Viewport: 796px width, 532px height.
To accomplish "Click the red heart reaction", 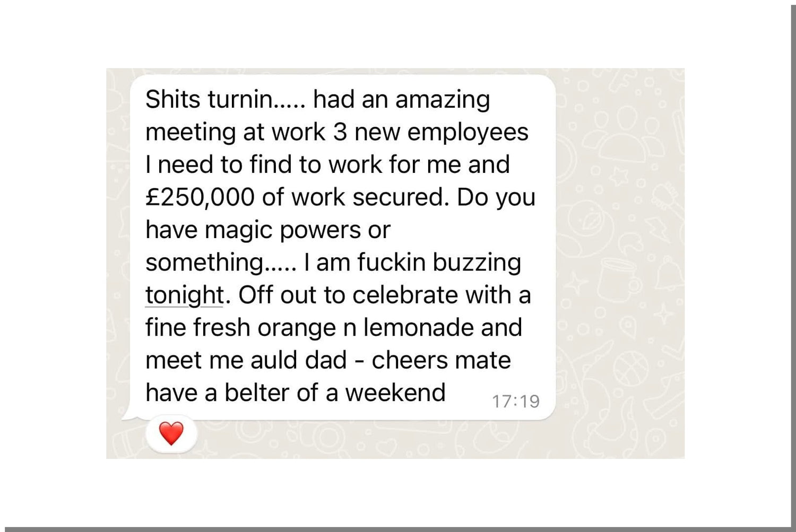I will 171,433.
